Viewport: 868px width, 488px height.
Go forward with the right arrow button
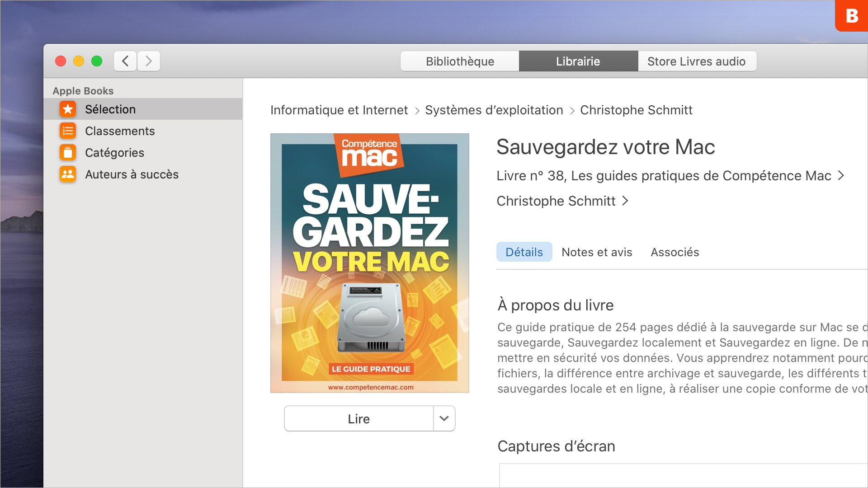click(x=149, y=61)
